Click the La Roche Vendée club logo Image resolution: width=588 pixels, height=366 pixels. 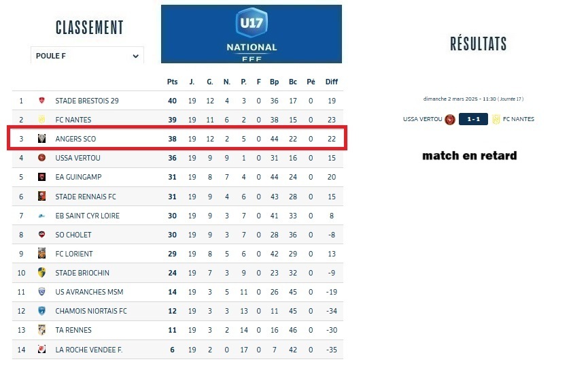click(x=41, y=350)
